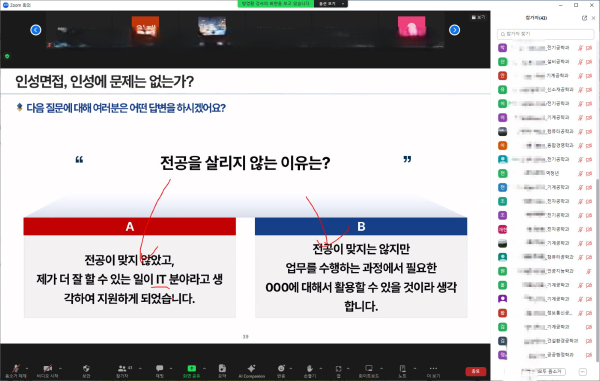Click video-off icon in 공공행정학과 row
Screen dimensions: 600x381
point(589,355)
